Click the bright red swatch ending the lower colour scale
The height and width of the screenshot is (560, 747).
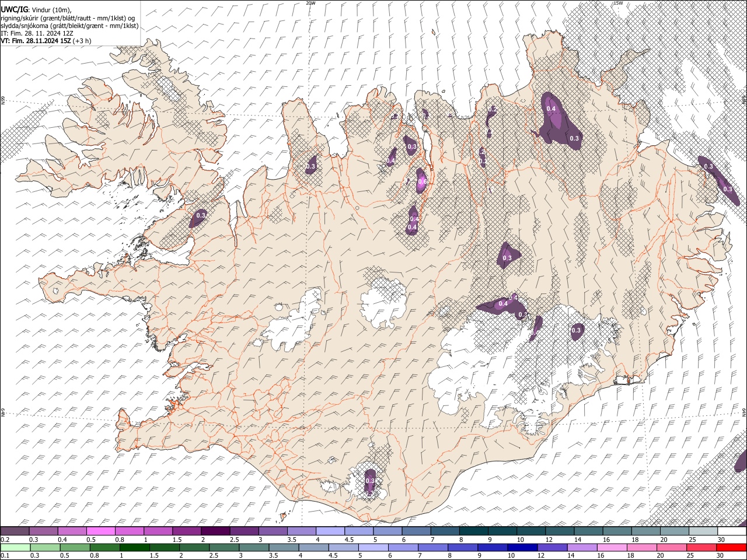731,547
